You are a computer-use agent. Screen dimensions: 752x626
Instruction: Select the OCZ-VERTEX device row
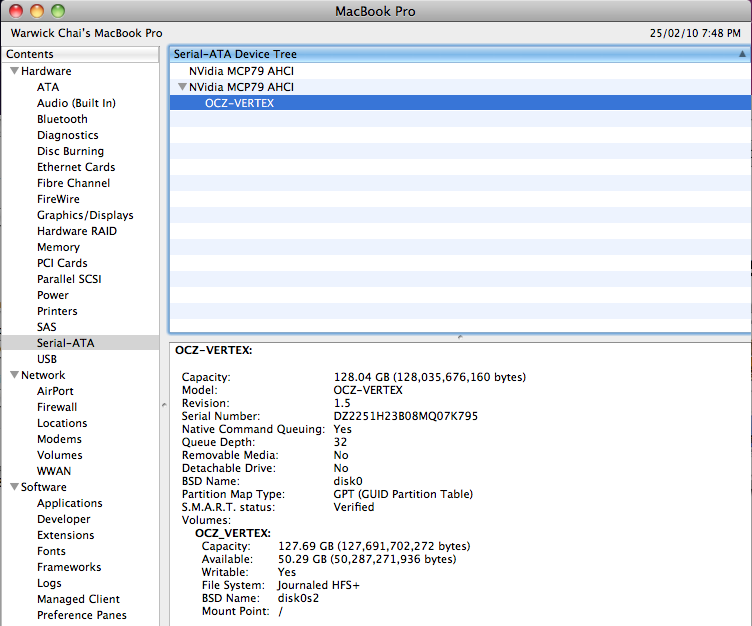click(460, 103)
